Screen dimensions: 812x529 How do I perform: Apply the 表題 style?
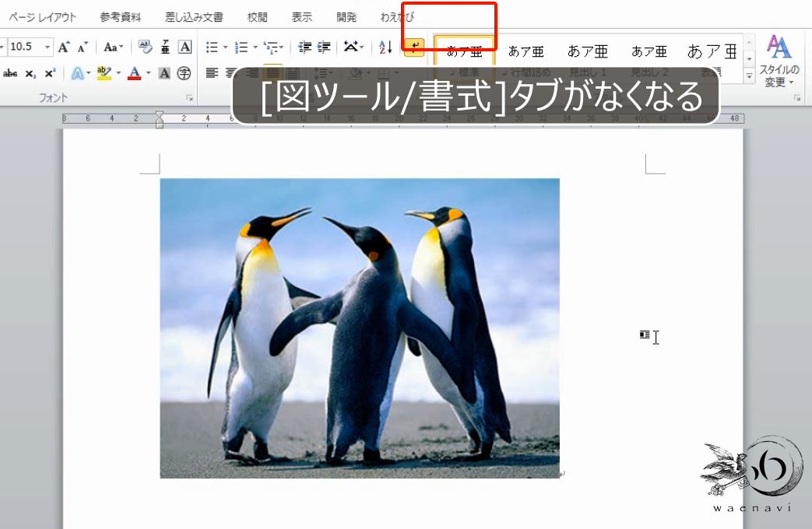(x=712, y=58)
